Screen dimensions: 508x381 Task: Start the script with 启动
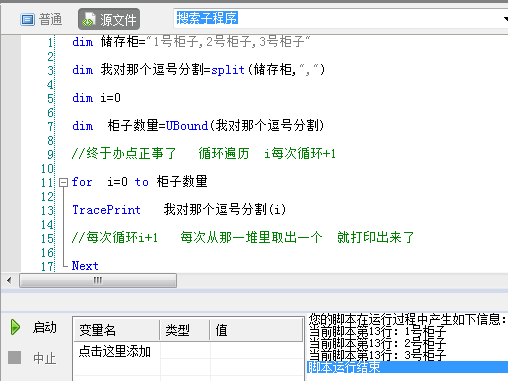pyautogui.click(x=33, y=327)
